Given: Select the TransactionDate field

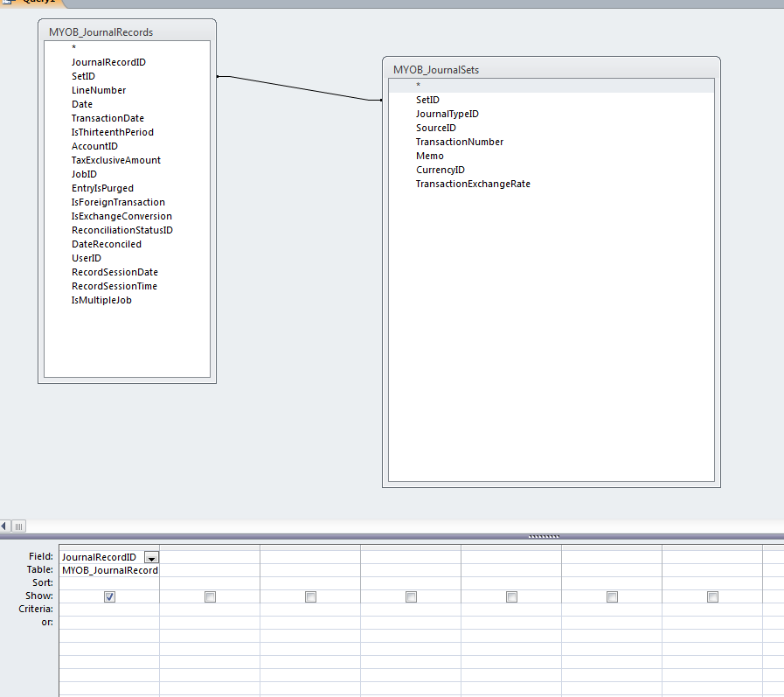Looking at the screenshot, I should tap(127, 118).
